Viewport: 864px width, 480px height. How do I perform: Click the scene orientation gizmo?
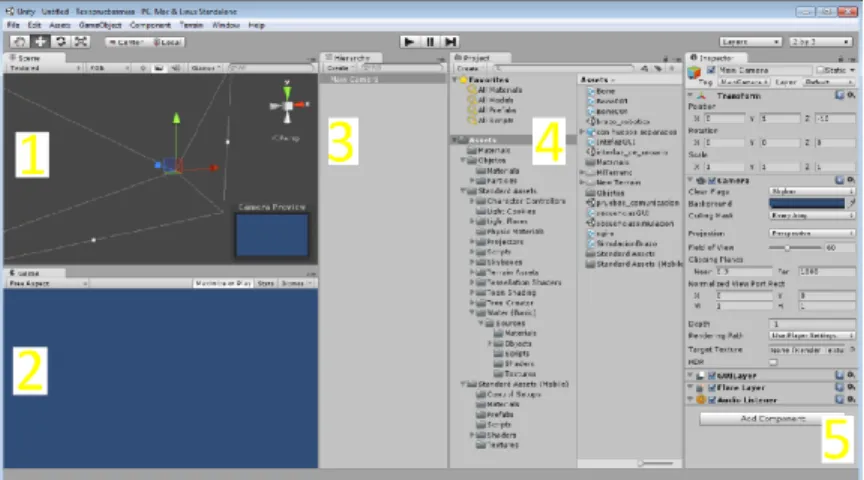coord(288,105)
